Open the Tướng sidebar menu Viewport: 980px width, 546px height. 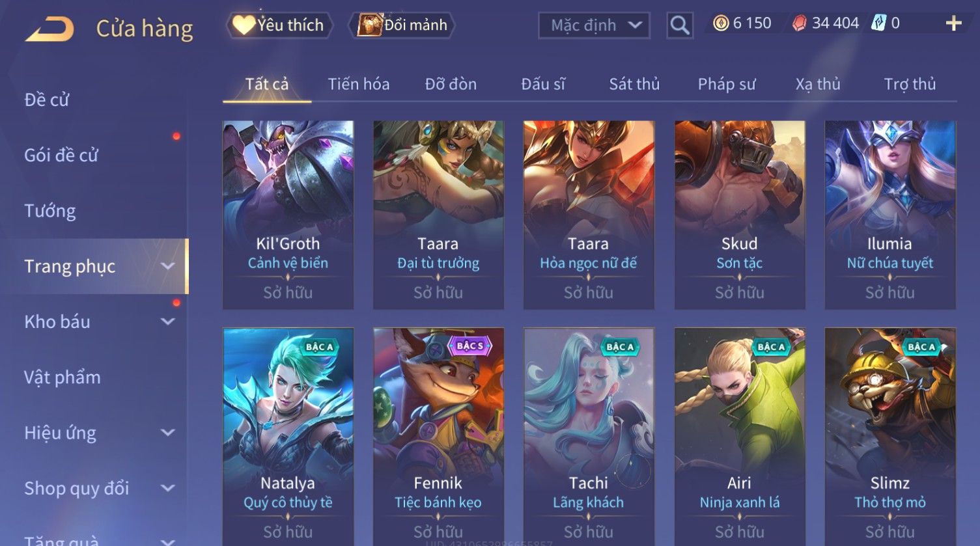tap(50, 211)
